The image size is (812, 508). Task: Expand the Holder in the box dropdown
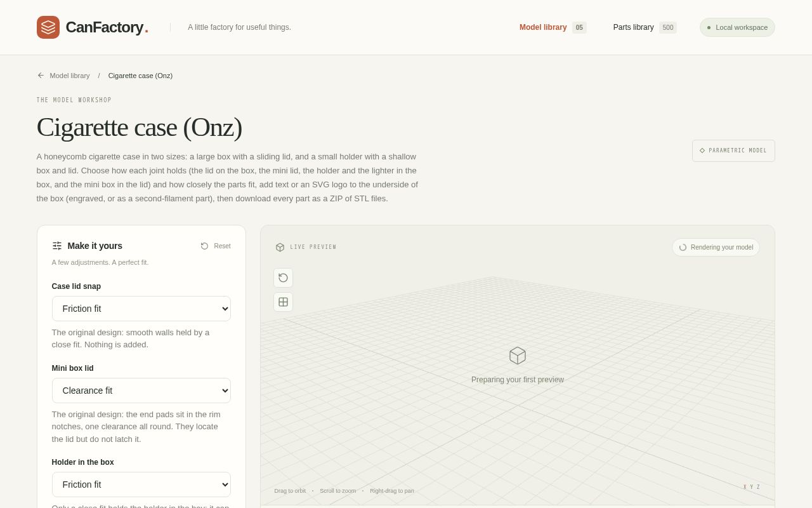tap(141, 485)
